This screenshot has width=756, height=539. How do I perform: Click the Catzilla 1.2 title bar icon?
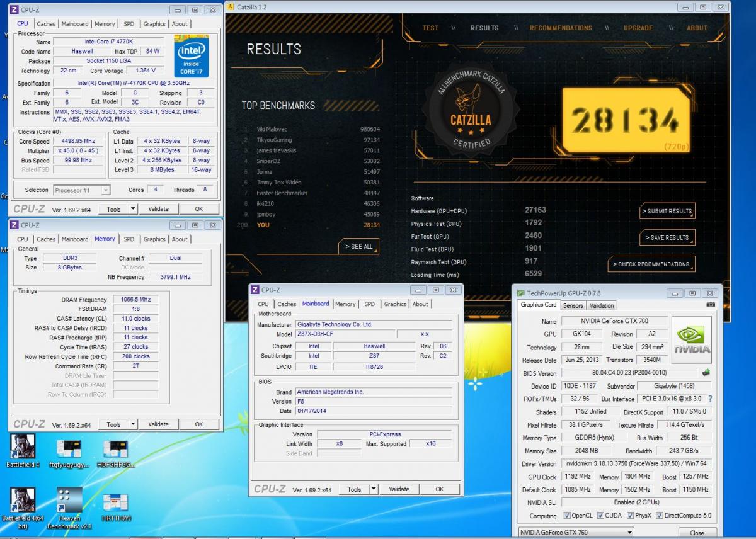click(x=231, y=6)
